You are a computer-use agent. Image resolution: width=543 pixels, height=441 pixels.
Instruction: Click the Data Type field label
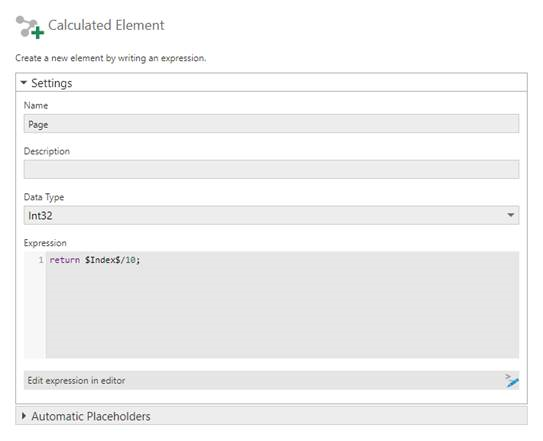pyautogui.click(x=44, y=197)
